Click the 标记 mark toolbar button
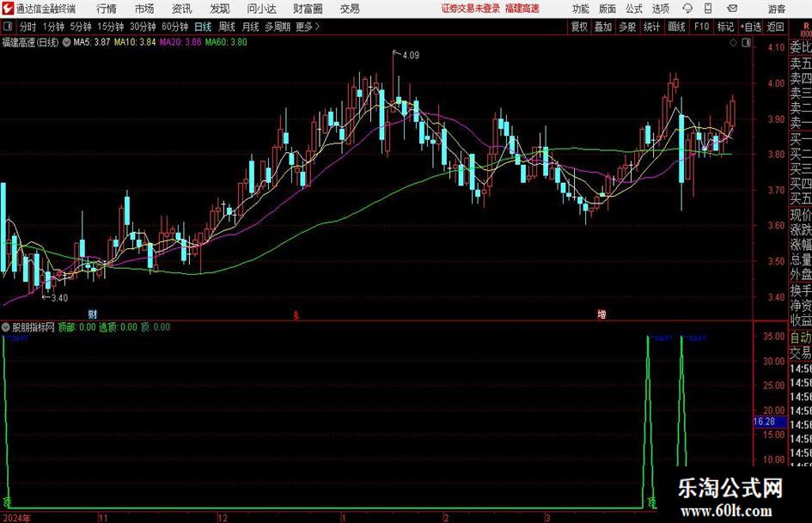812x523 pixels. (x=725, y=27)
